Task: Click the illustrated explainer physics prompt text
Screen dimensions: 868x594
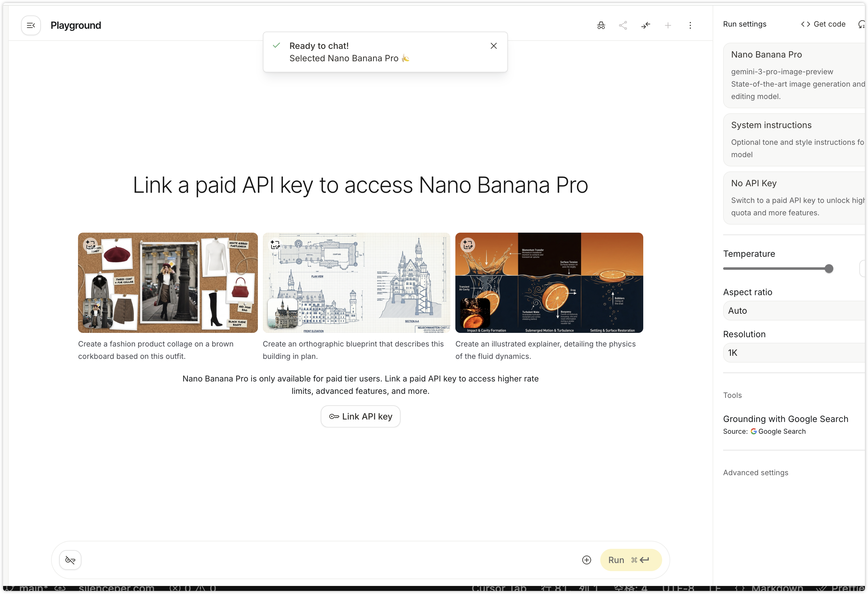Action: pos(545,350)
